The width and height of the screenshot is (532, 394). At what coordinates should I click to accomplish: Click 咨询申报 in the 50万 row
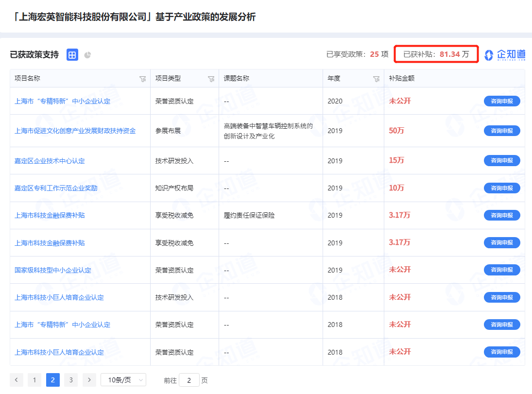pos(502,131)
